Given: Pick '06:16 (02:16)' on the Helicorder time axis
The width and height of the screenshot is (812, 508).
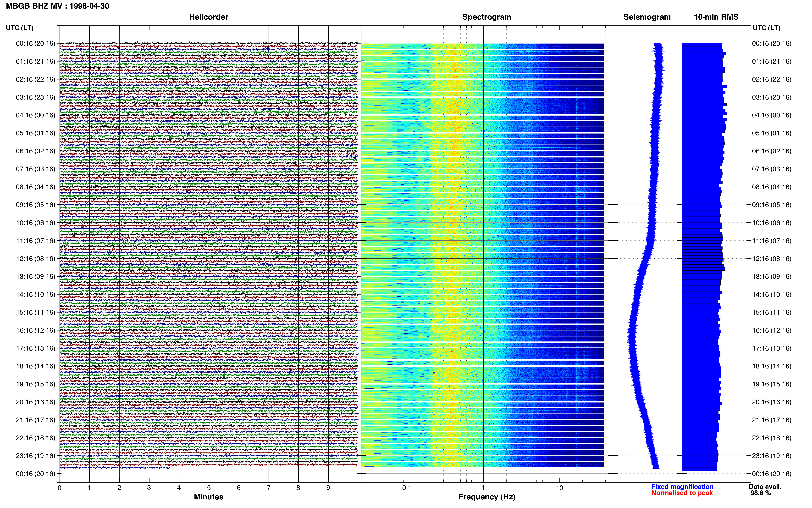Looking at the screenshot, I should 36,151.
